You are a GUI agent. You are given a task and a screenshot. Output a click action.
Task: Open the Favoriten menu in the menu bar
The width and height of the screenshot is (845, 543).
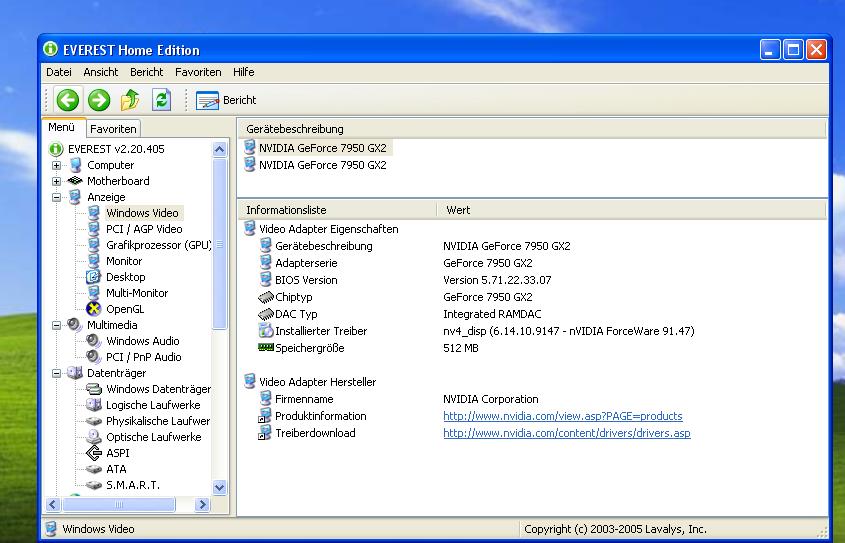click(198, 72)
